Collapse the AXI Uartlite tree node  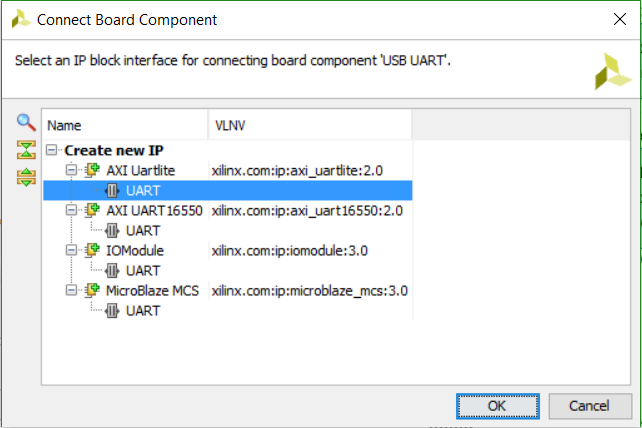[71, 170]
